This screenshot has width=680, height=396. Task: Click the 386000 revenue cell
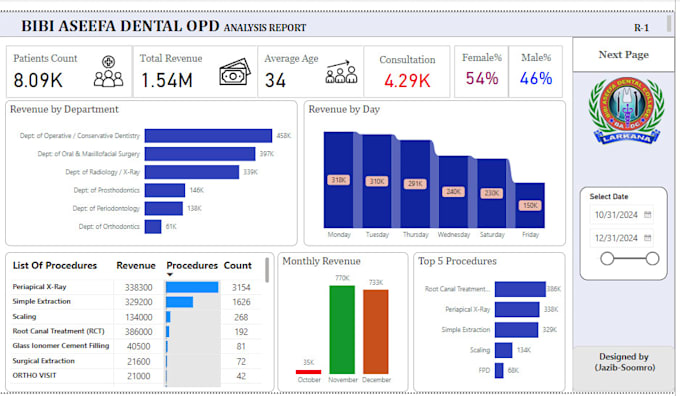click(138, 332)
